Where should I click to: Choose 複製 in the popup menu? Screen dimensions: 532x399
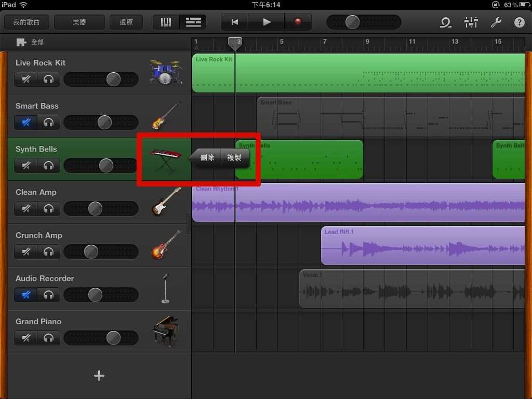(235, 158)
